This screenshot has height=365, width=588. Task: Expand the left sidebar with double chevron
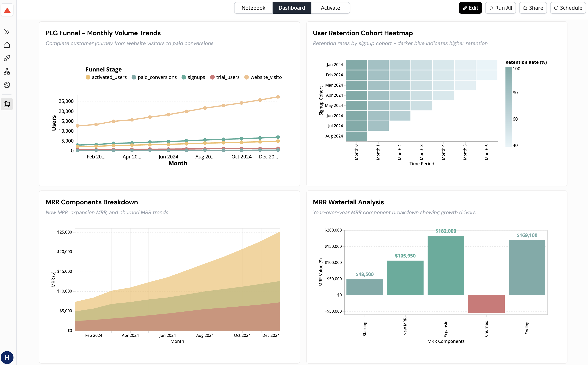(7, 32)
